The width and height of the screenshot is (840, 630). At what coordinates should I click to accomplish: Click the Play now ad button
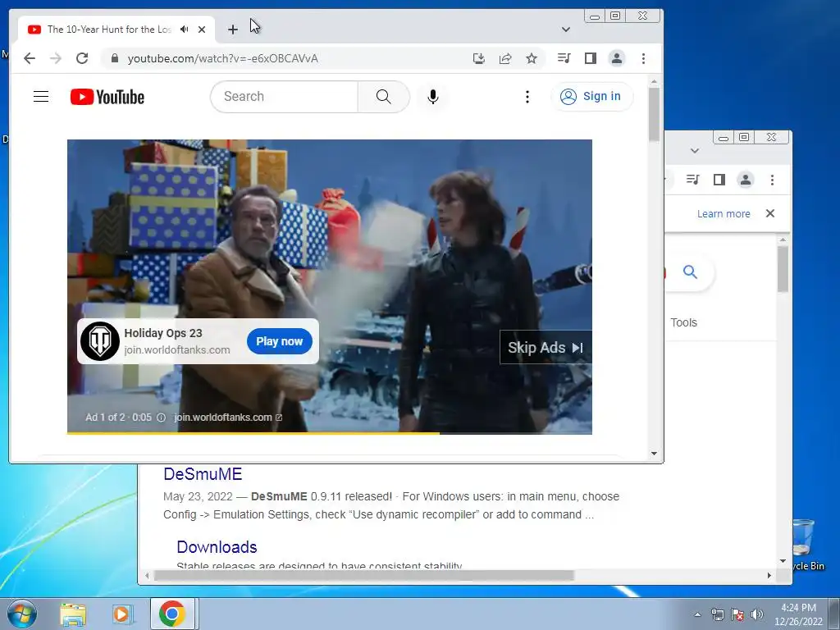[280, 341]
